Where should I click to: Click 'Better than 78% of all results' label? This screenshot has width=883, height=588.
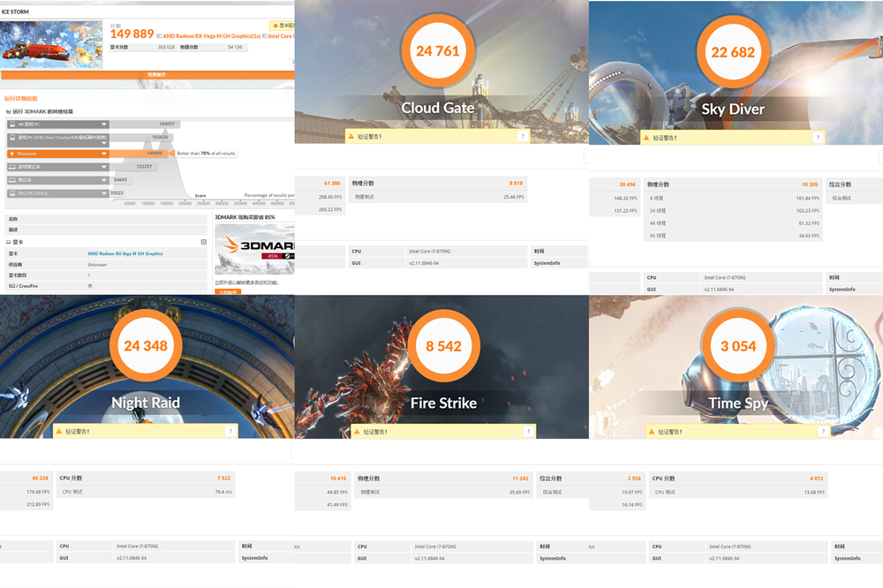click(x=206, y=154)
